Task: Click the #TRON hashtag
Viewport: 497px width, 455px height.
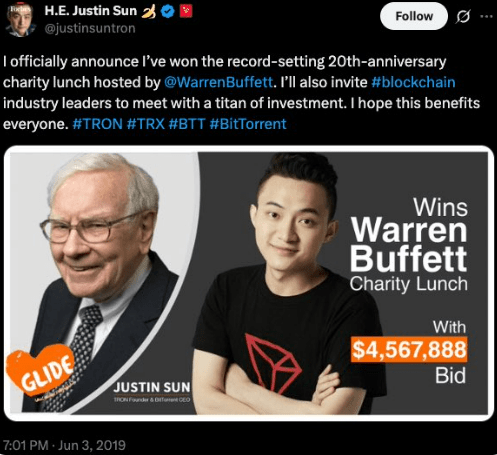Action: (x=97, y=124)
